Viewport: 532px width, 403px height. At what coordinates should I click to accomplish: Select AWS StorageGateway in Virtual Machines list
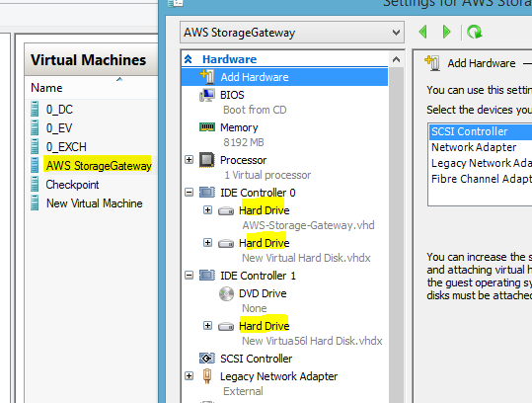(x=99, y=166)
